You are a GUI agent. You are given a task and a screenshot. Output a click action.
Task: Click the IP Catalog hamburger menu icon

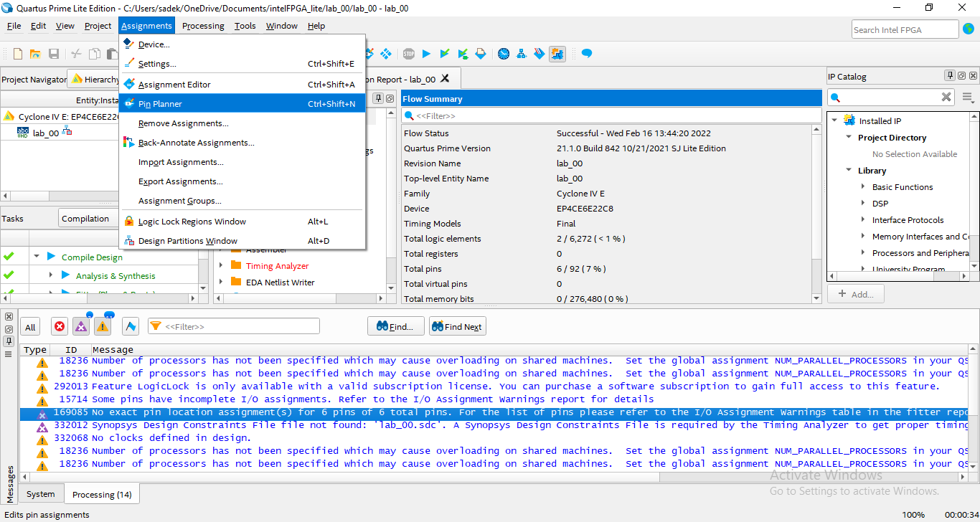coord(968,98)
